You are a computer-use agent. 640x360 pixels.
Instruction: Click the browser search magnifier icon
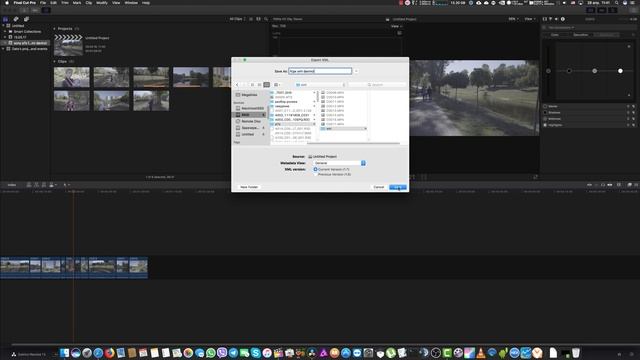click(x=266, y=19)
